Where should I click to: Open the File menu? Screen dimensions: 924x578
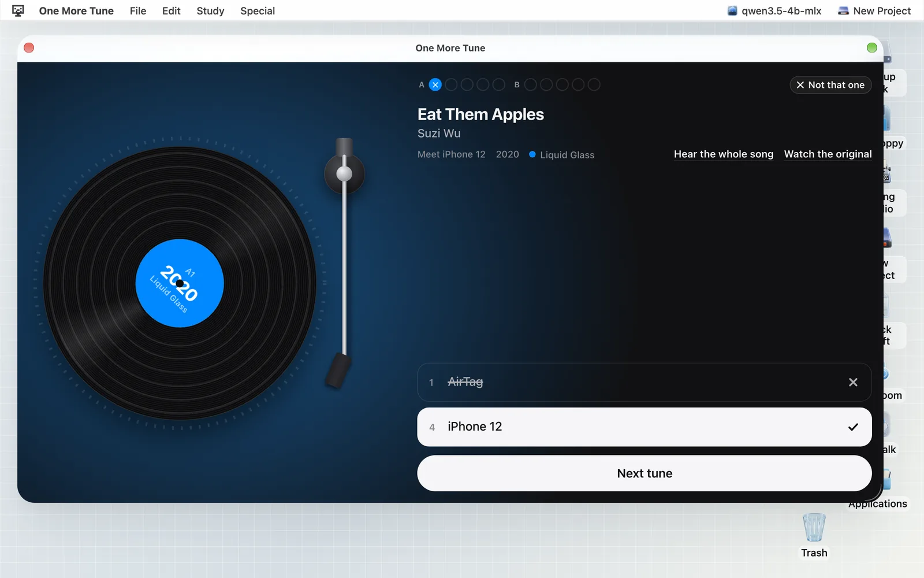(138, 10)
